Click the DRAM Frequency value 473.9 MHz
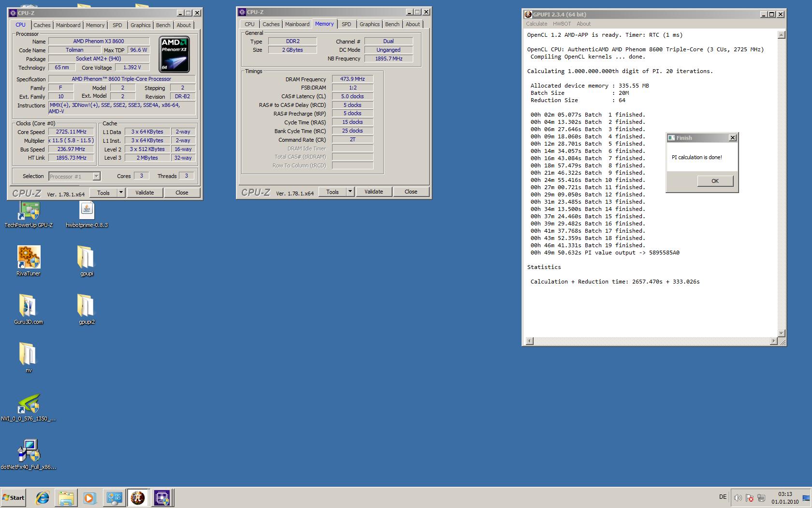This screenshot has height=508, width=812. click(352, 79)
